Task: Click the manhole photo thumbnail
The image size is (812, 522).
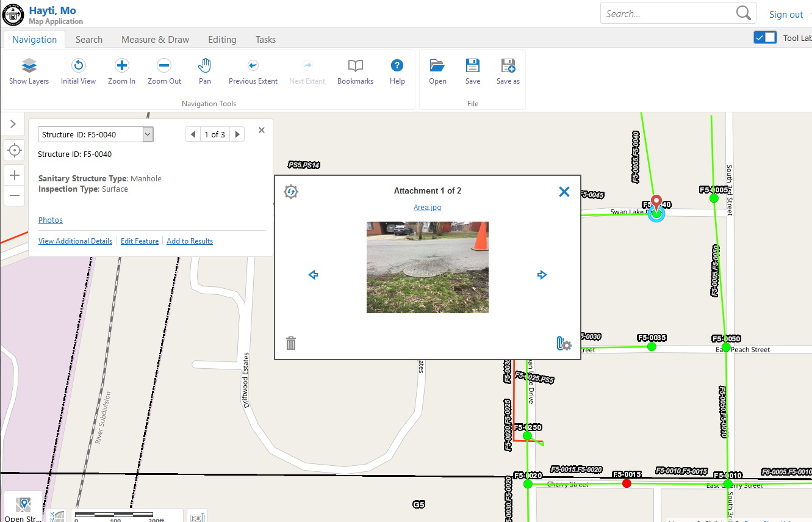Action: [427, 267]
